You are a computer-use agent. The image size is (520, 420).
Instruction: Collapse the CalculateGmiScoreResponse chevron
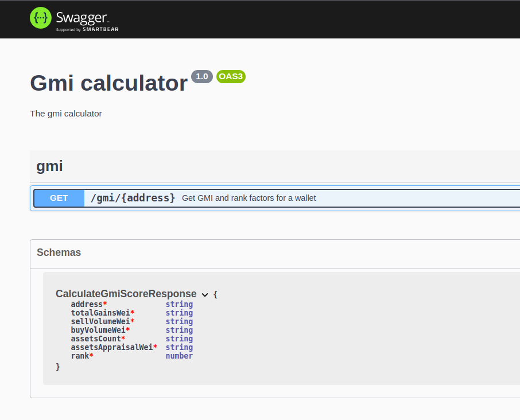205,295
